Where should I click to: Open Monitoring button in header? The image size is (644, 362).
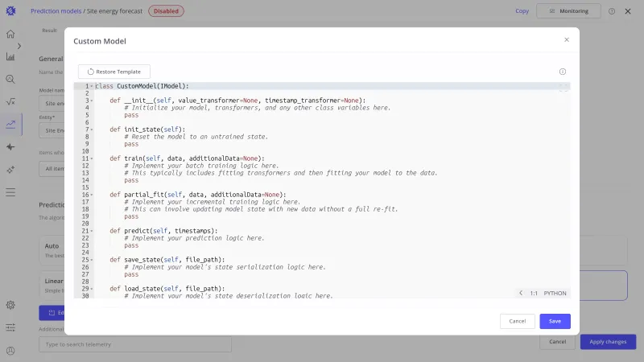point(568,11)
